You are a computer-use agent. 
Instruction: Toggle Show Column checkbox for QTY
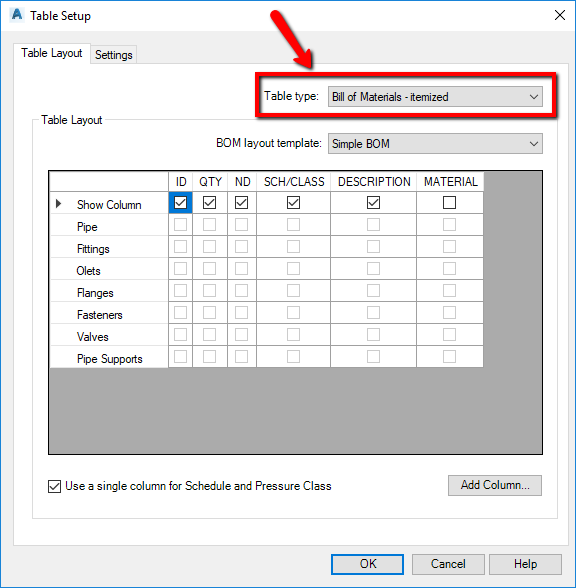pyautogui.click(x=209, y=202)
